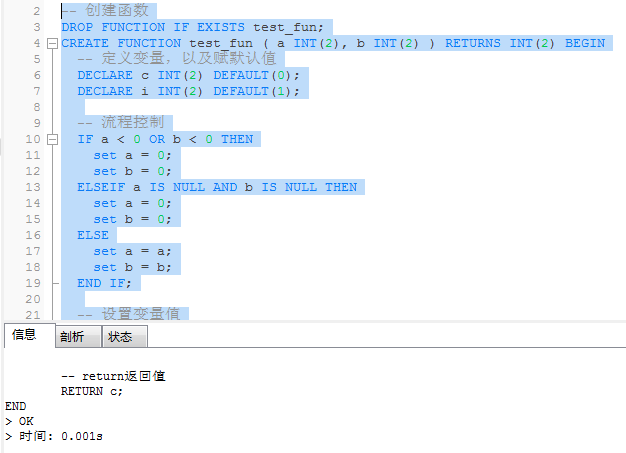Click the ELSEIF a IS NULL line
626x453 pixels.
click(x=217, y=187)
